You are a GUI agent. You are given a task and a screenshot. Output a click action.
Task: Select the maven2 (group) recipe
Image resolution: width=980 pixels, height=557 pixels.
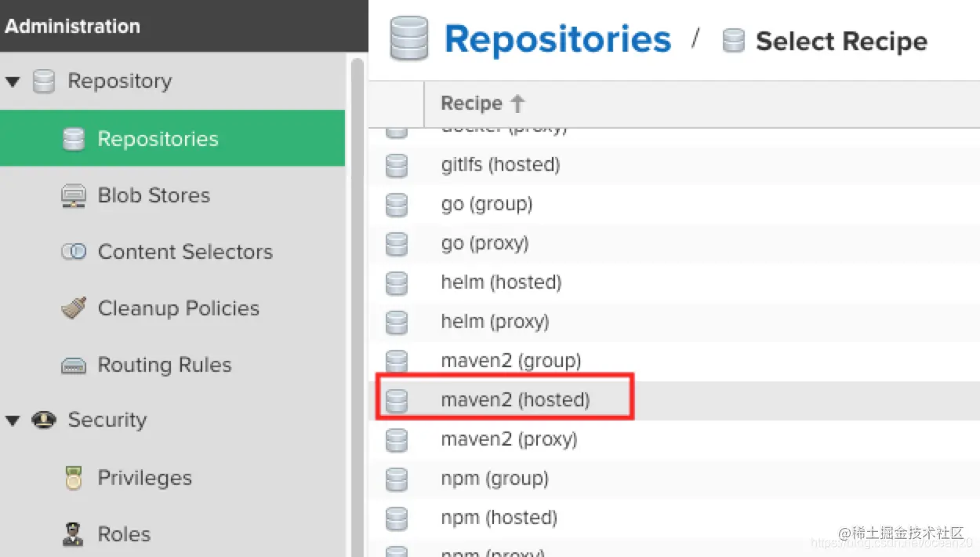[x=511, y=361]
